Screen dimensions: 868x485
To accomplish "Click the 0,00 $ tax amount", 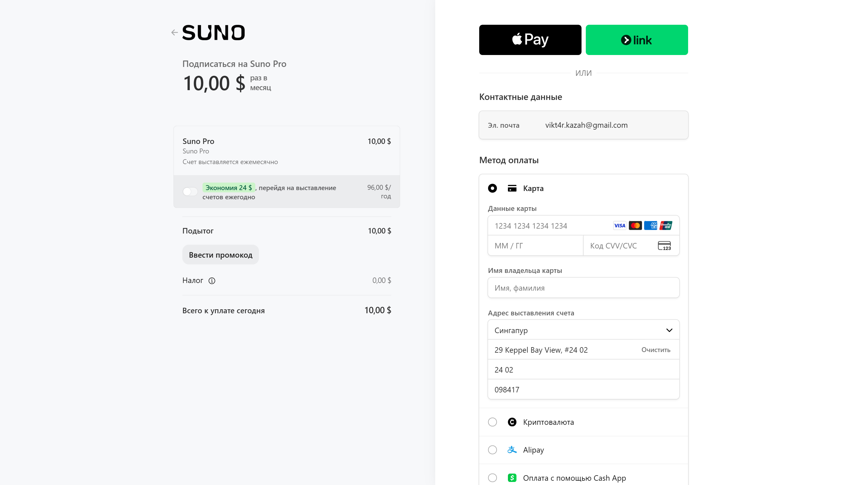I will click(381, 280).
